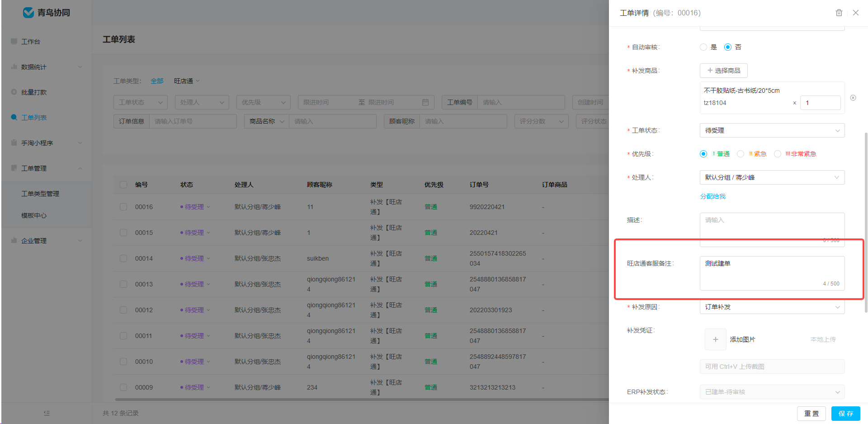The image size is (868, 424).
Task: Click customer nickname suikben
Action: tap(318, 258)
